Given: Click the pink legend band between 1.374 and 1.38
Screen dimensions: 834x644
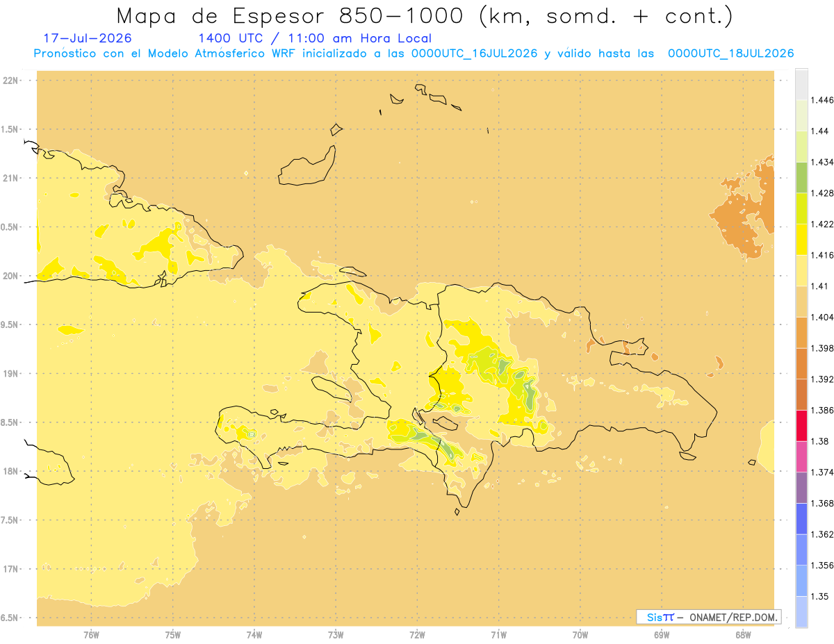Looking at the screenshot, I should coord(801,456).
